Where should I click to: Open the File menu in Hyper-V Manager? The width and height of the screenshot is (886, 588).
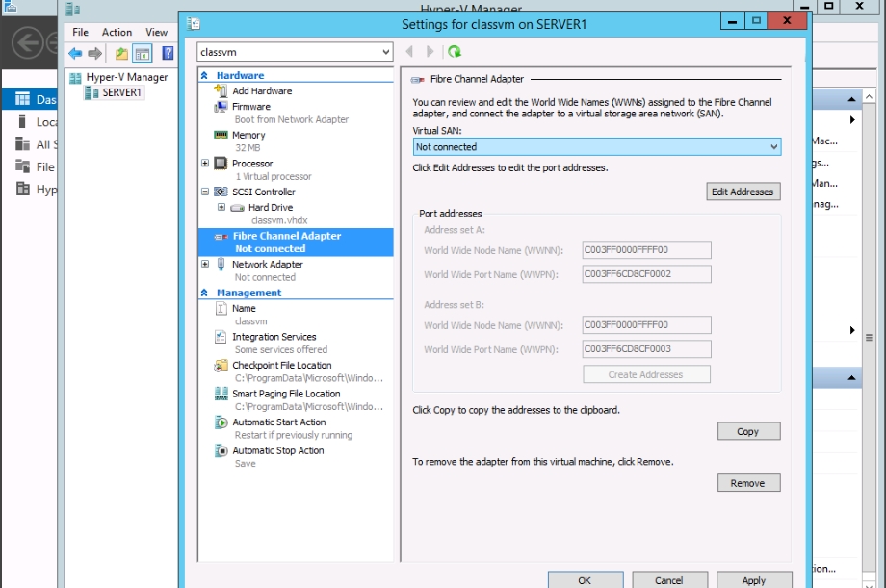tap(80, 32)
